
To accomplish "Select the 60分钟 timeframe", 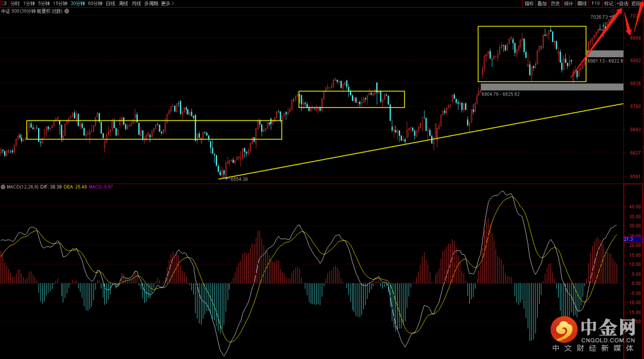I will click(x=95, y=4).
